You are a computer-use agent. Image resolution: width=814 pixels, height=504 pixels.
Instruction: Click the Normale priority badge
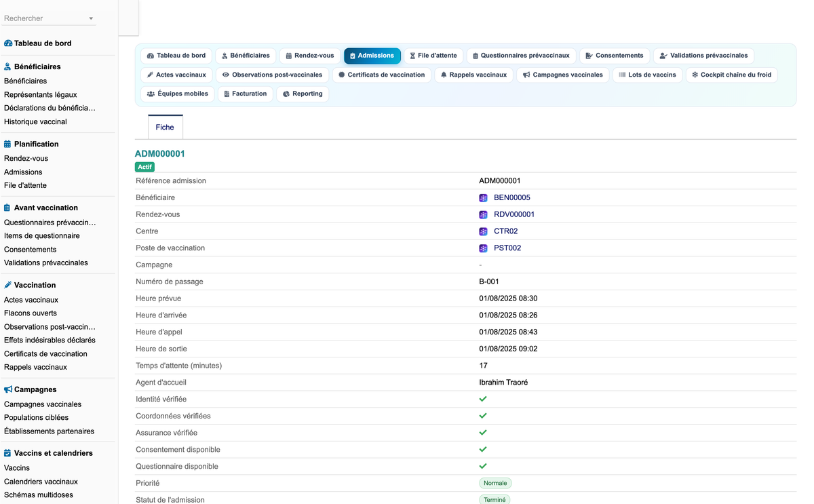pyautogui.click(x=495, y=483)
